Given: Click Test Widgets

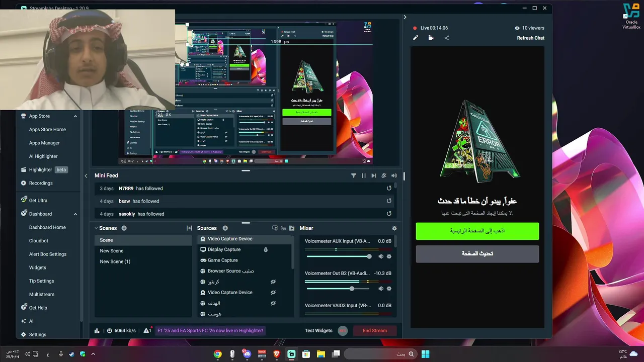Looking at the screenshot, I should [318, 330].
